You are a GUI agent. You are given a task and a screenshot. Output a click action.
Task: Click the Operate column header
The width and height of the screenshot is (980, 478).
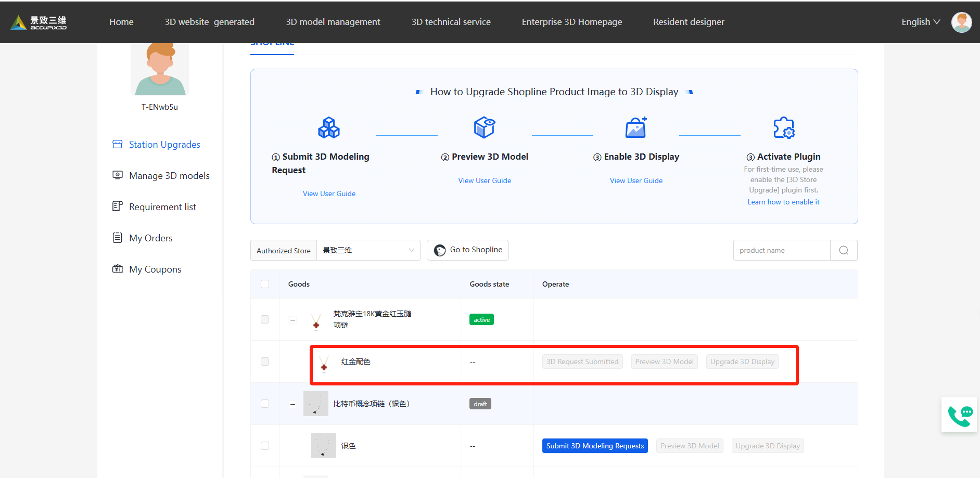555,284
